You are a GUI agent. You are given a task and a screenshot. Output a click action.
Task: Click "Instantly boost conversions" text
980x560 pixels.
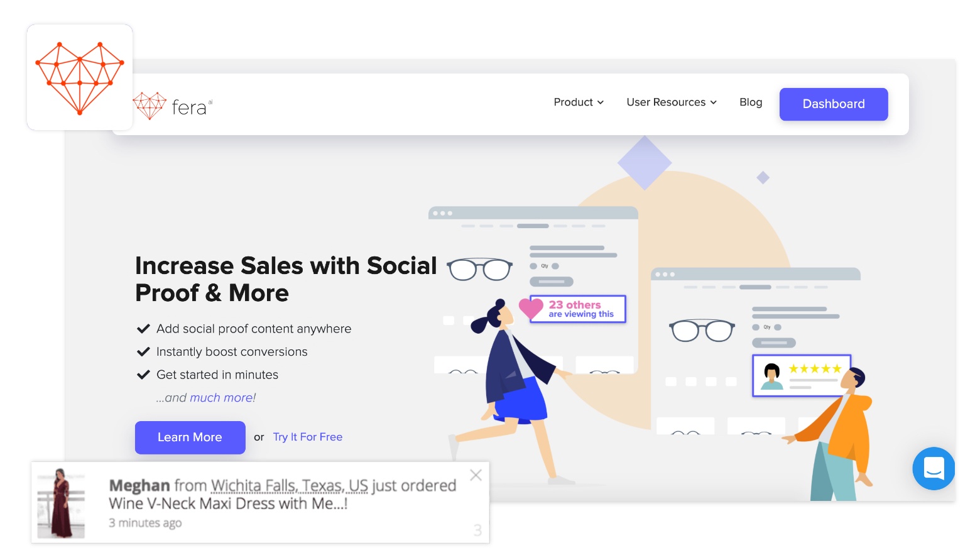(x=232, y=352)
